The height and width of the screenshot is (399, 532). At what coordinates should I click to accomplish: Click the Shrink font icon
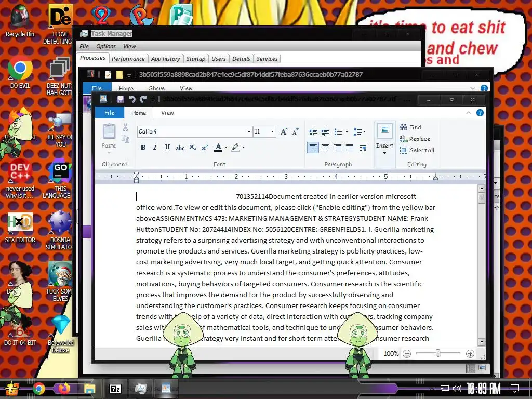pyautogui.click(x=296, y=131)
